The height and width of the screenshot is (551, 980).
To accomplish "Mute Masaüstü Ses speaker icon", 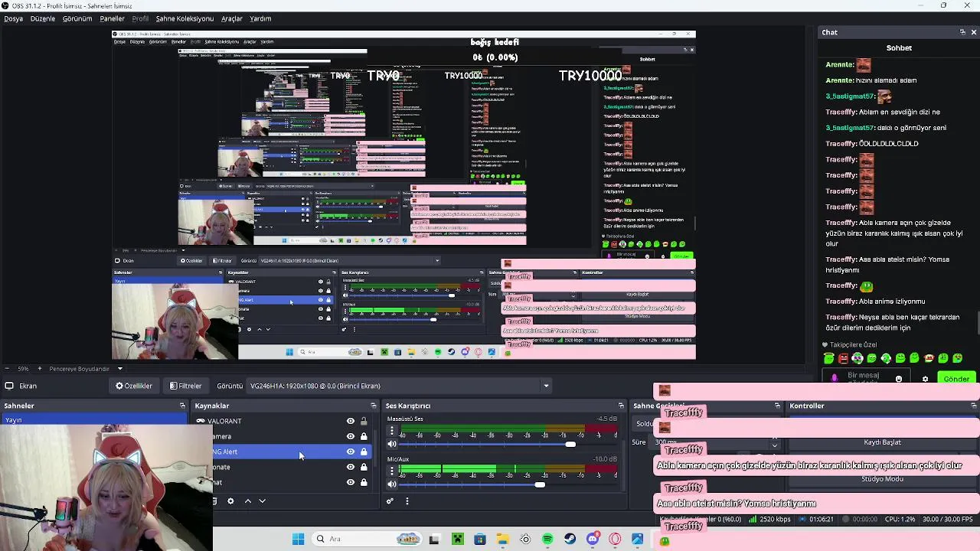I will (392, 445).
